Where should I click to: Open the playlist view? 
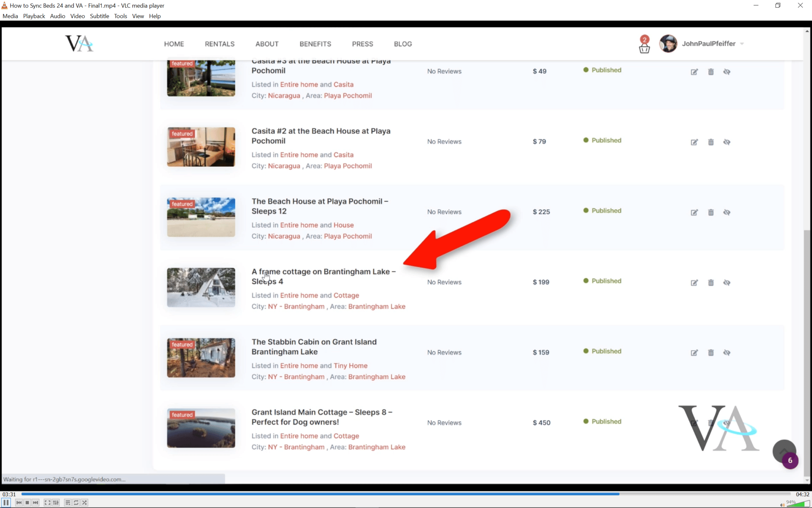click(68, 502)
